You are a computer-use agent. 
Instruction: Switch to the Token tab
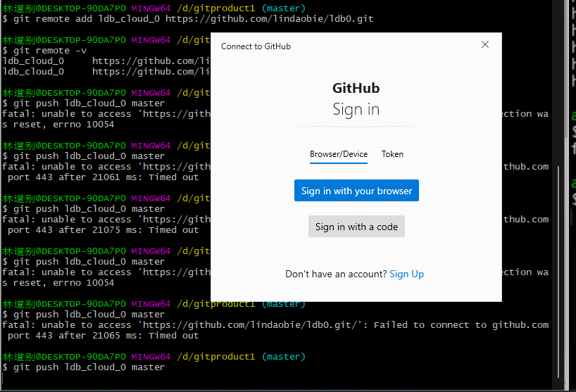(392, 154)
